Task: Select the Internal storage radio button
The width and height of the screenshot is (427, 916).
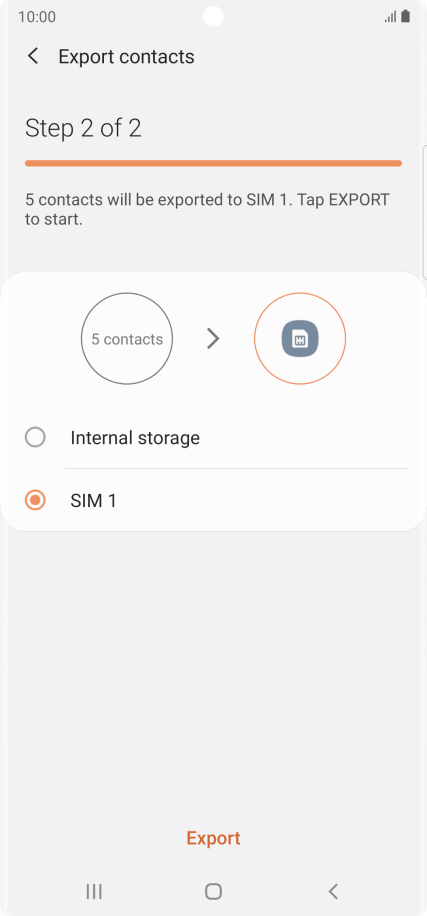Action: tap(35, 437)
